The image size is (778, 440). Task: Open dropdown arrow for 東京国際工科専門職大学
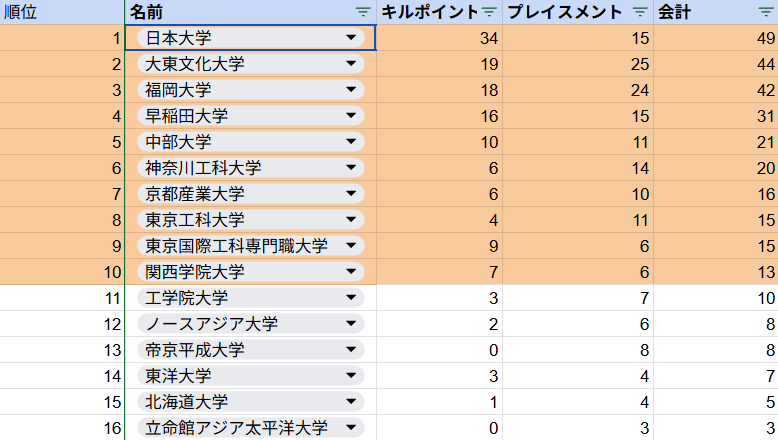pyautogui.click(x=351, y=246)
